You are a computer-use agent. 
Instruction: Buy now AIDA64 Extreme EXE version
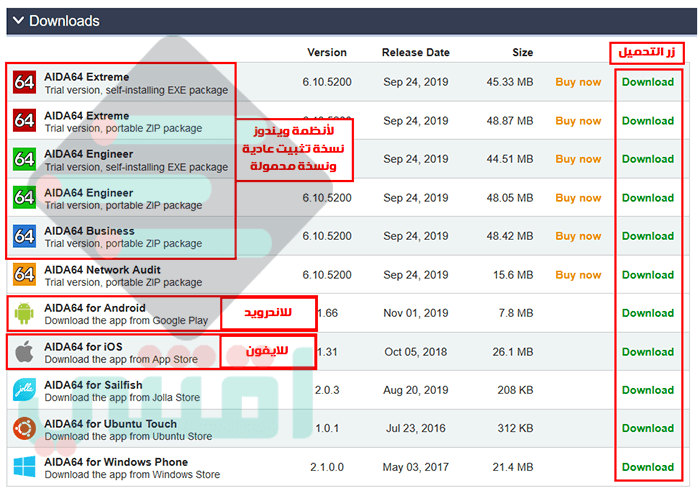coord(578,82)
